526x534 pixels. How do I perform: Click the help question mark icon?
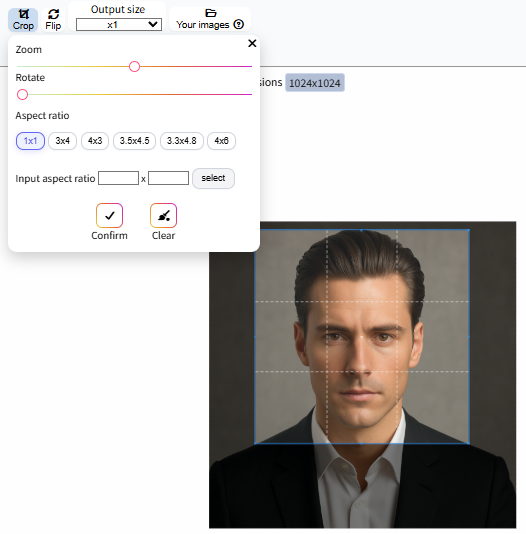239,25
